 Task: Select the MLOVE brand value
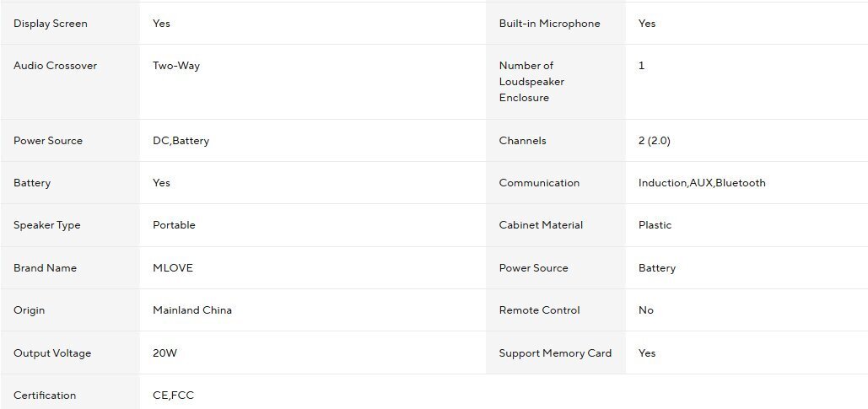[173, 268]
